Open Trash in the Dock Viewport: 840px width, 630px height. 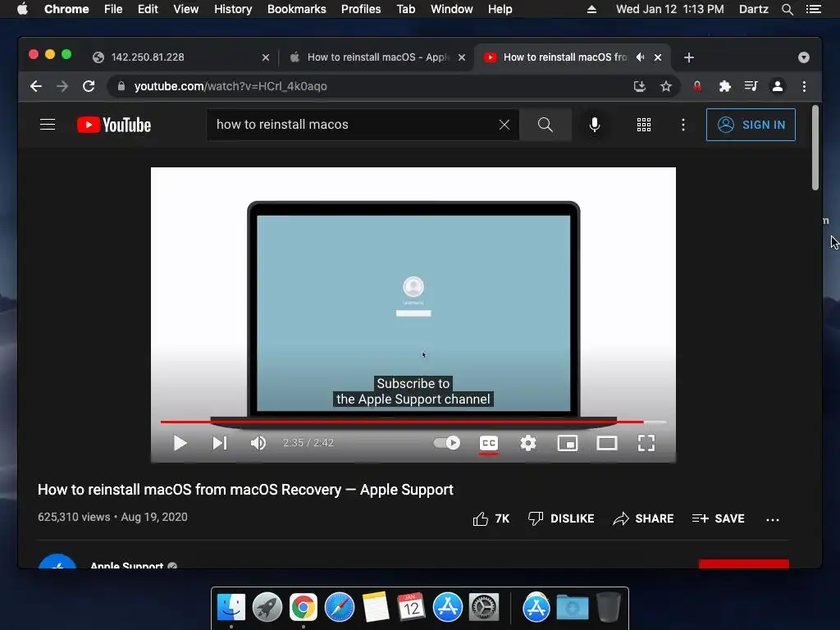(x=609, y=608)
